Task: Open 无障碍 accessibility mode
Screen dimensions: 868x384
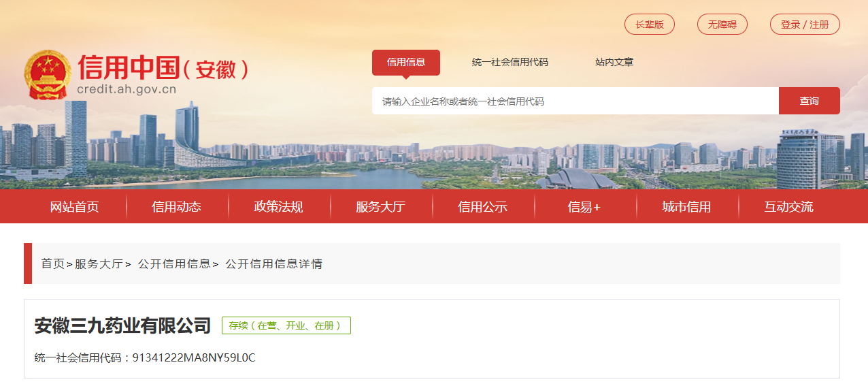Action: click(722, 25)
